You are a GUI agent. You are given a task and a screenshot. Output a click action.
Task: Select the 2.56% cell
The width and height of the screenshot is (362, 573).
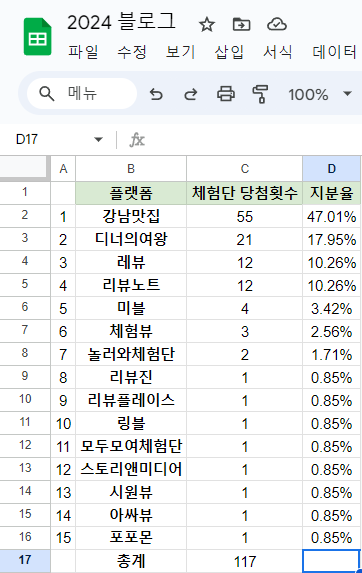331,331
